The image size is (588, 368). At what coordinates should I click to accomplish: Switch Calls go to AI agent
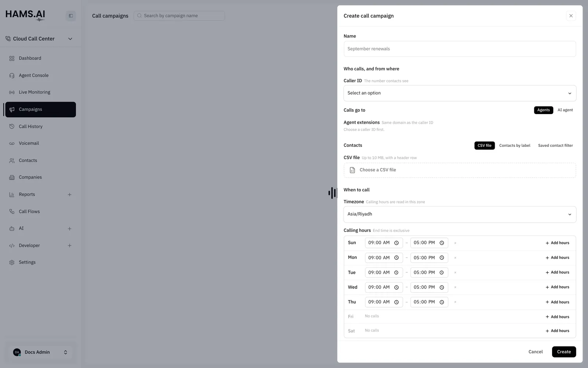click(565, 110)
